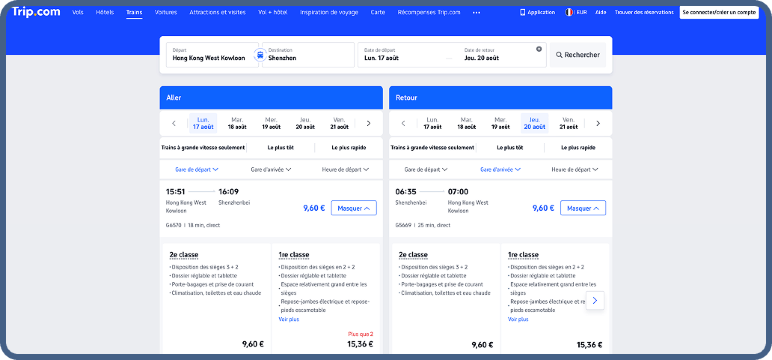Select Mer. 19 août in Aller
This screenshot has height=360, width=772.
click(x=271, y=123)
